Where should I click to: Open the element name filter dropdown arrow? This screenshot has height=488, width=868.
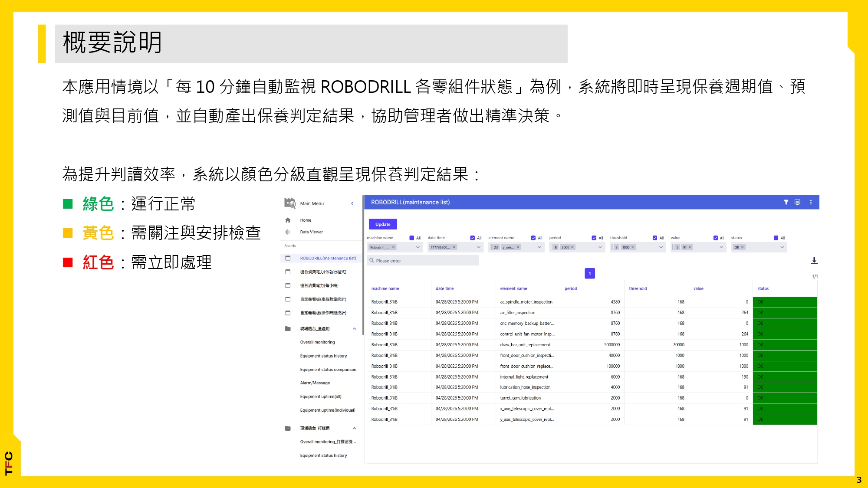point(539,247)
